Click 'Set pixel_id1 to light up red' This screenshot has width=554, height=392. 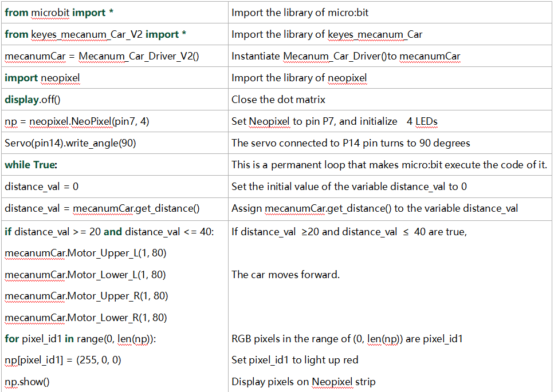(x=295, y=360)
